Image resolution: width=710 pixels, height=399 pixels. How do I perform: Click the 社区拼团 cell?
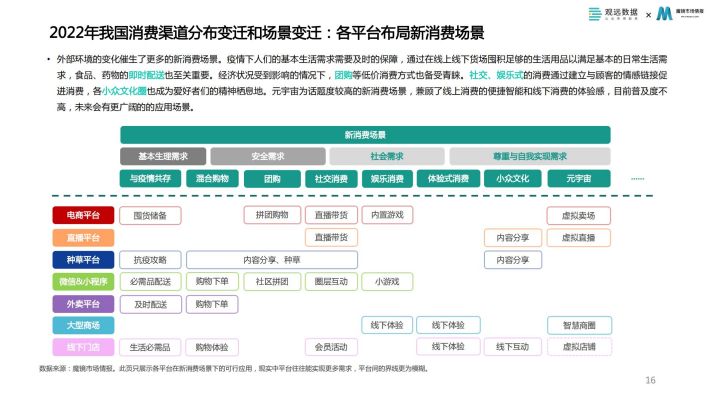click(x=272, y=281)
